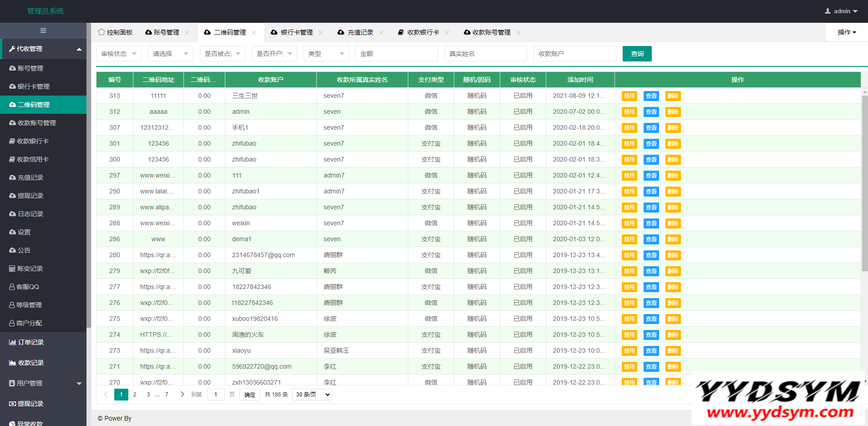Close the 二维码管理 tab with its X icon
868x426 pixels.
254,32
